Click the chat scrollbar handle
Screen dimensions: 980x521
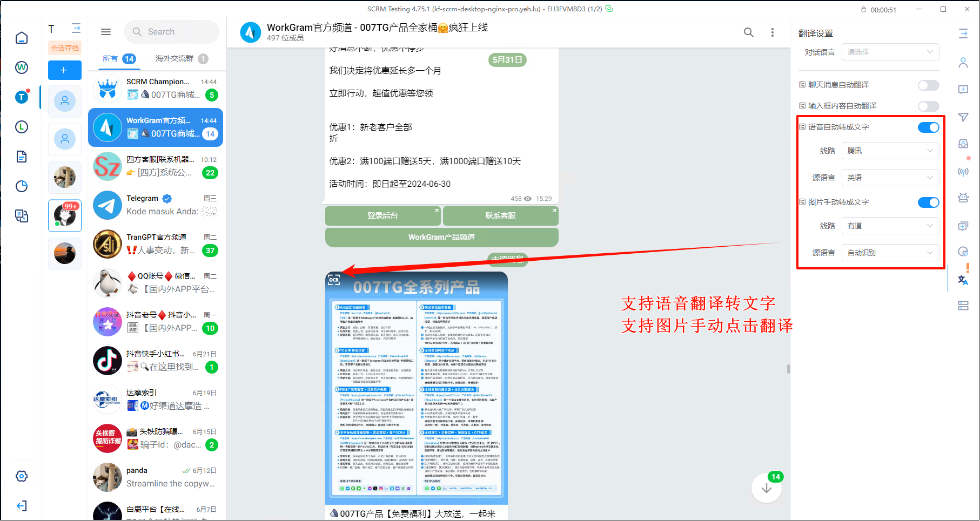point(789,369)
